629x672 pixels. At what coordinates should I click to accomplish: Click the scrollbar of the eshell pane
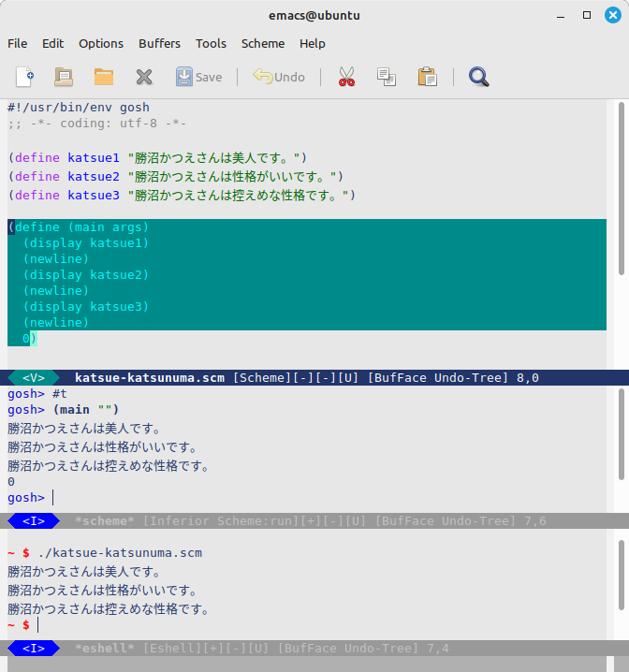622,575
